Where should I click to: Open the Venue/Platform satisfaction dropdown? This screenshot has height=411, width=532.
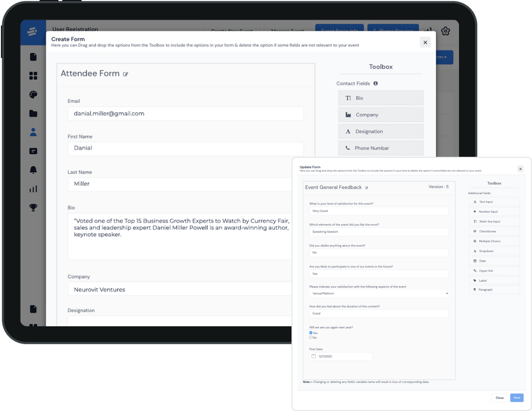[379, 293]
